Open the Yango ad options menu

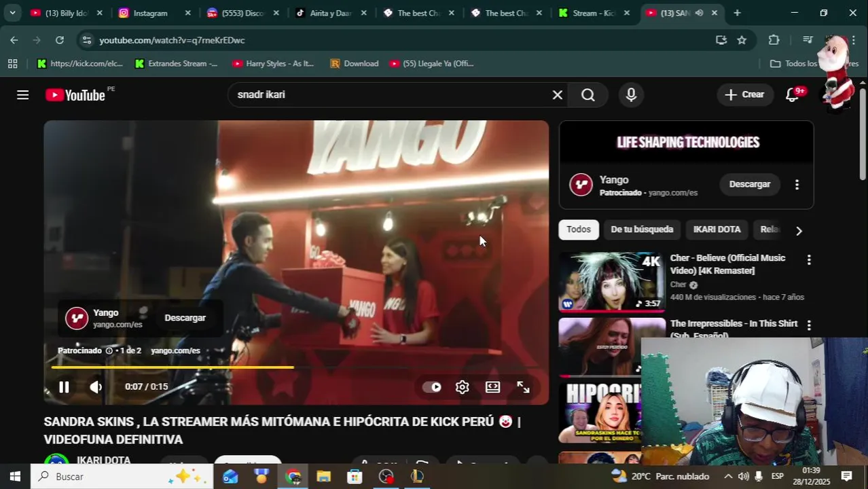[797, 185]
